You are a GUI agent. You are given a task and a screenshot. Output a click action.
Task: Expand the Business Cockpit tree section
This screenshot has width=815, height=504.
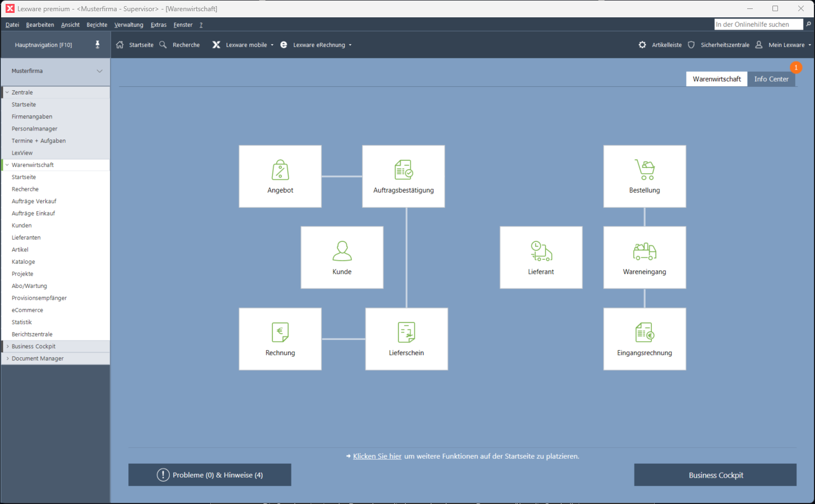7,347
